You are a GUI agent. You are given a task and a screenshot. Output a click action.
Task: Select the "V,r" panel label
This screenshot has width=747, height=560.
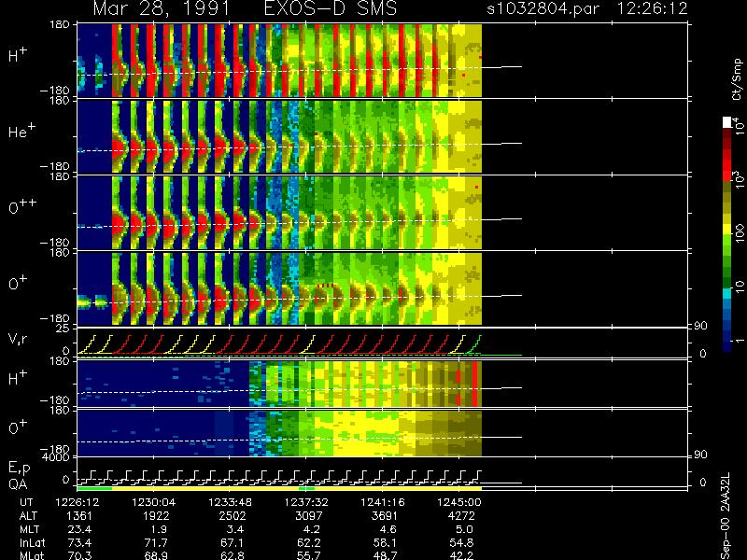click(x=18, y=339)
